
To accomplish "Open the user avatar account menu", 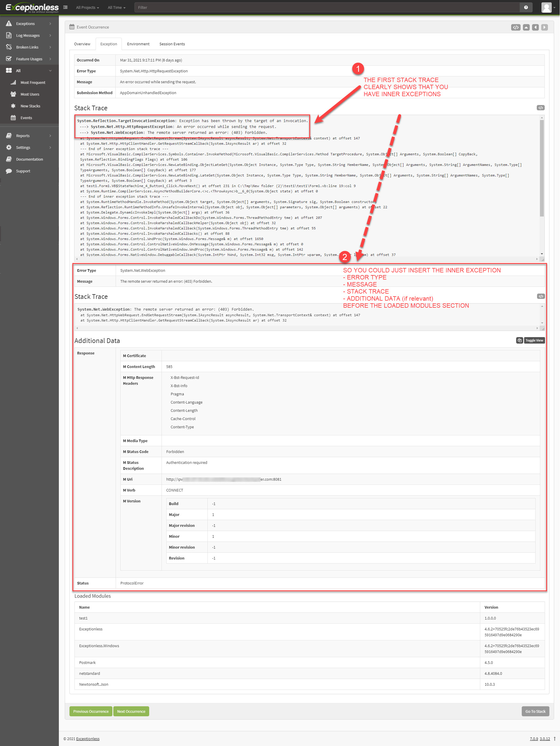I will (546, 7).
